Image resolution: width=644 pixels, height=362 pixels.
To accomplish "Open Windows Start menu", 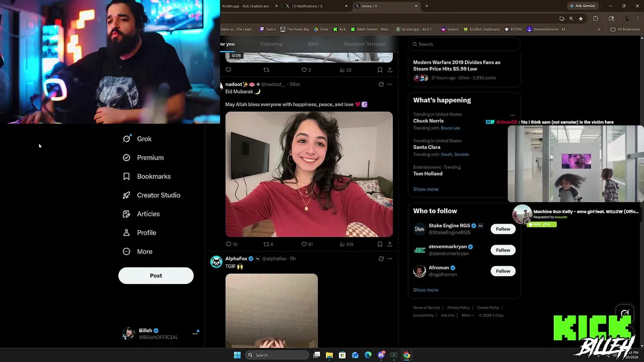I will pos(237,355).
